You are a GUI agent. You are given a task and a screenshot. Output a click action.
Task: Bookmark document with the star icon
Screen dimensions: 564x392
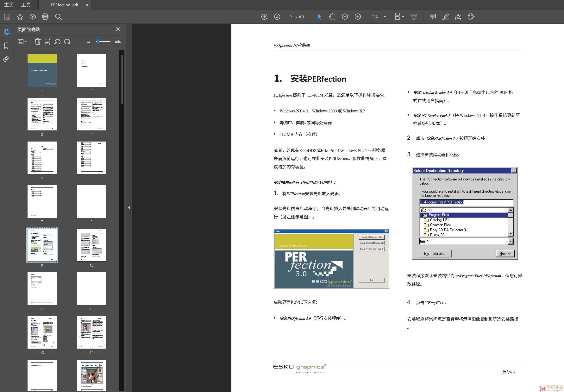point(20,17)
